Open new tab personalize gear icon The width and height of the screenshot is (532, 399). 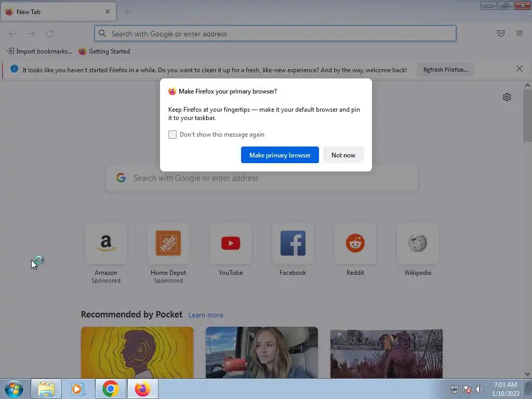(507, 97)
